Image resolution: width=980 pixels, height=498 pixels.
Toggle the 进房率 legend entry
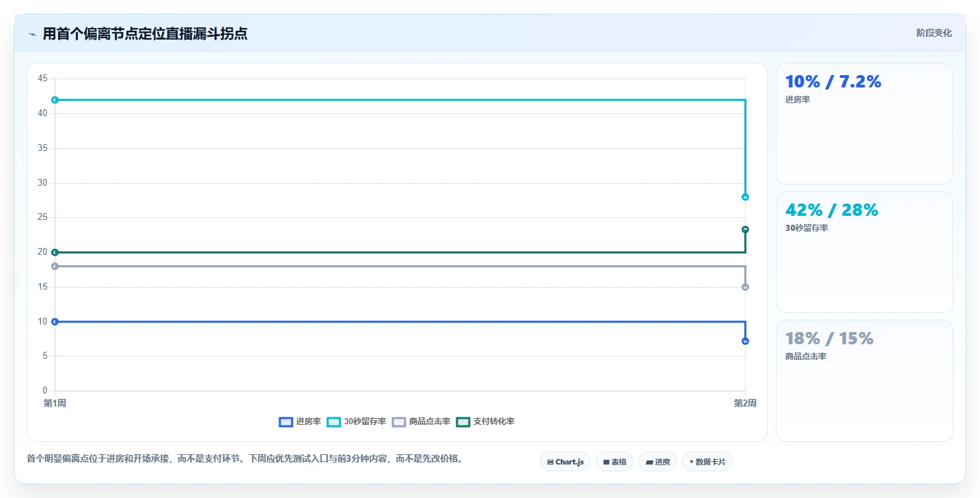[300, 421]
